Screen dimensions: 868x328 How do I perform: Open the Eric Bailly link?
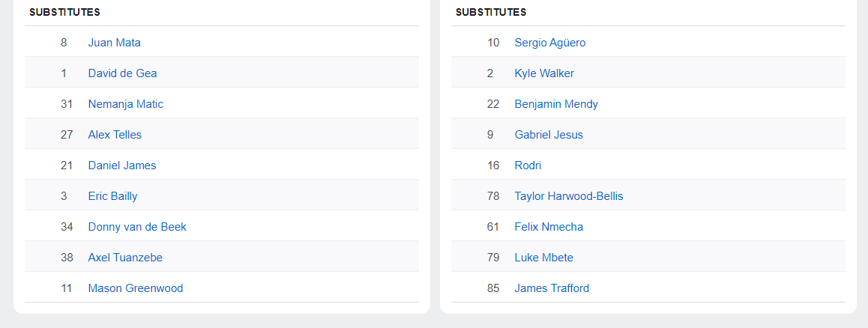point(112,196)
